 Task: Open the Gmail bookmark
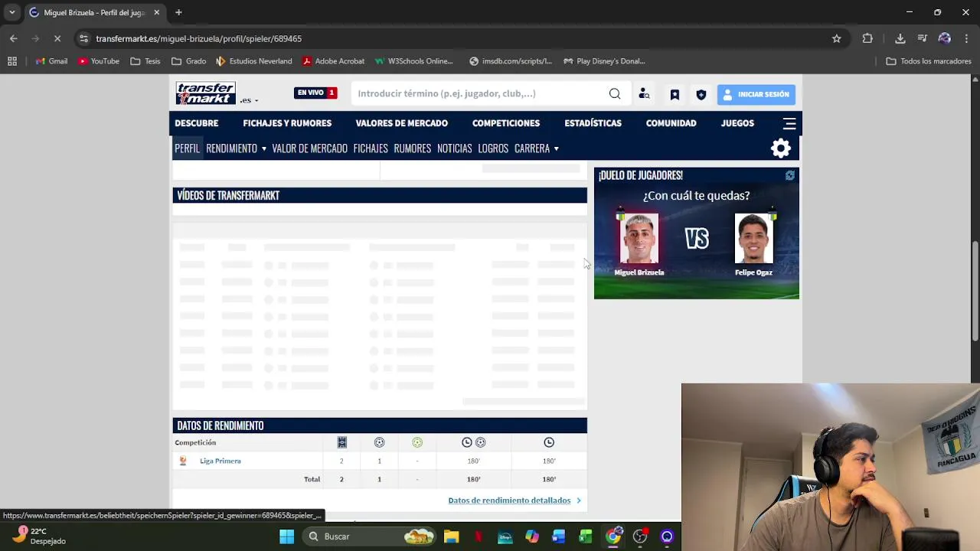point(51,61)
